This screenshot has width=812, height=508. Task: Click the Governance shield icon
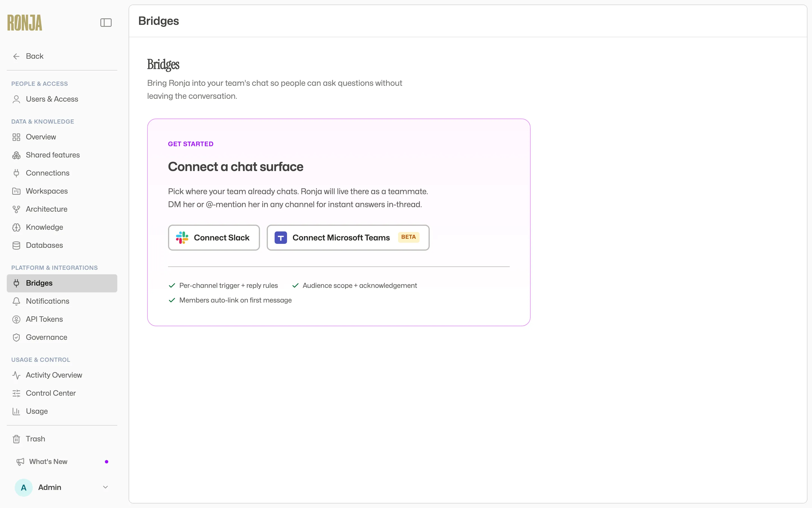[x=16, y=337]
